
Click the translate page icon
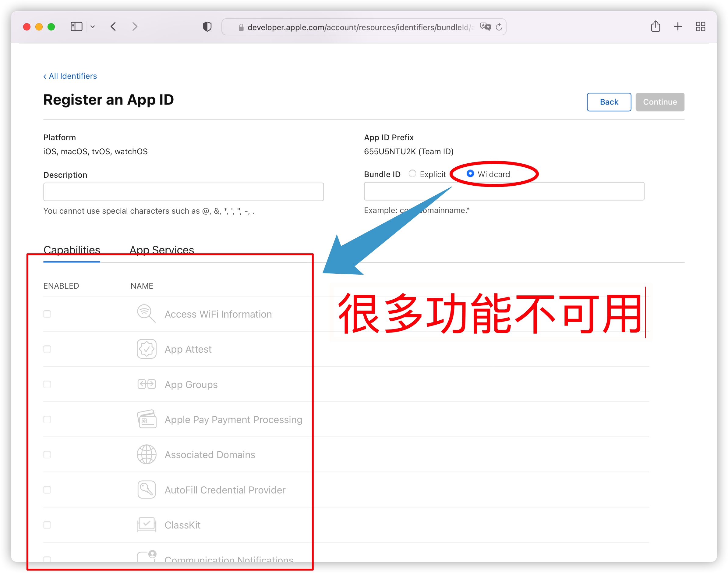(x=485, y=27)
